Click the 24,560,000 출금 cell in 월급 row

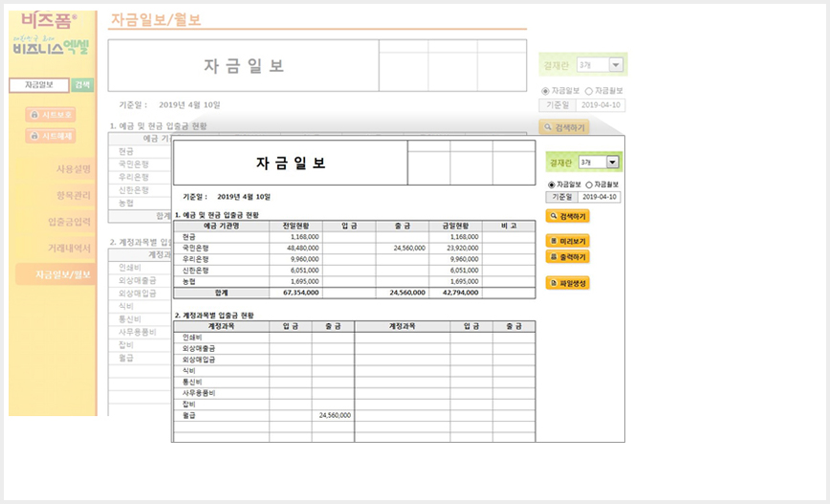(x=335, y=416)
